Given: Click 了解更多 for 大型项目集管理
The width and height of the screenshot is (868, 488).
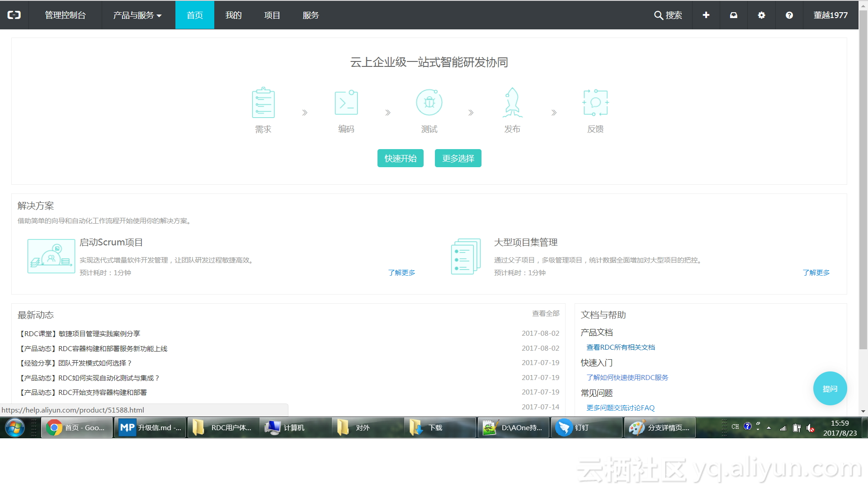Looking at the screenshot, I should click(x=816, y=272).
